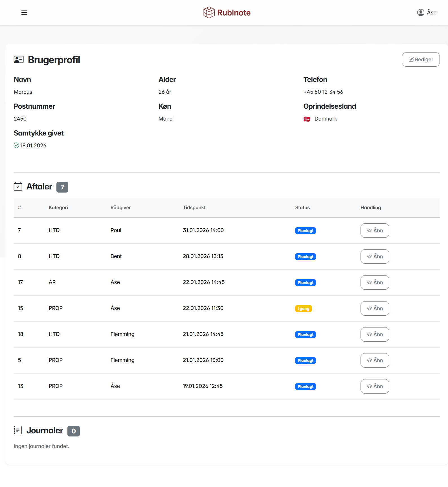Click the user avatar icon beside Åse
Screen dimensions: 448x487
(420, 12)
